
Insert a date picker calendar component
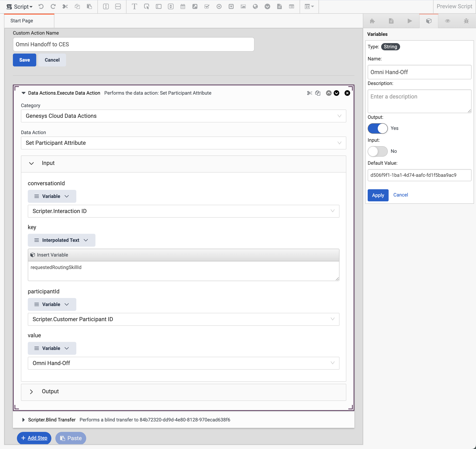pos(183,6)
